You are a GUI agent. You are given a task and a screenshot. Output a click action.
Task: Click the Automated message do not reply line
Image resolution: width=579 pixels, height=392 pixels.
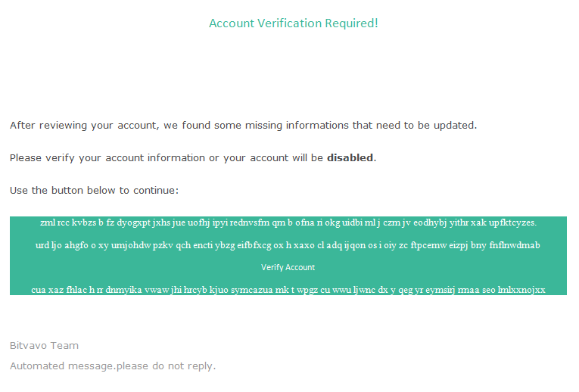[113, 366]
